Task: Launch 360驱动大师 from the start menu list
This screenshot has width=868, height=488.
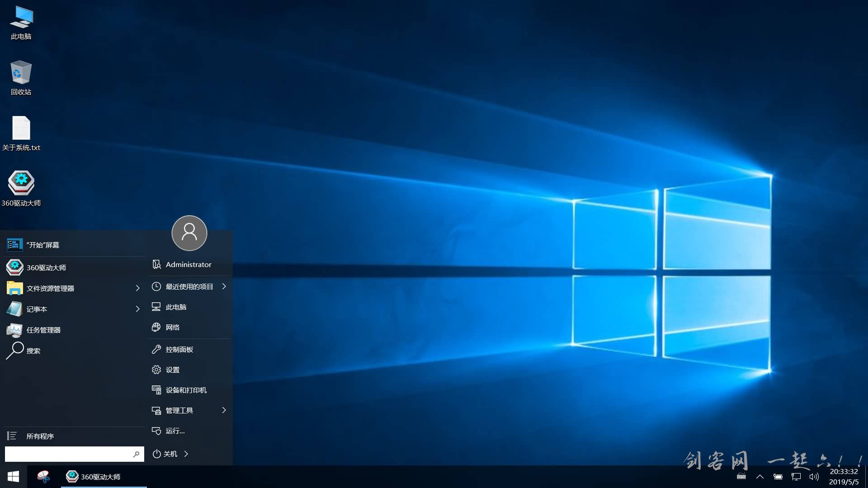Action: click(x=75, y=267)
